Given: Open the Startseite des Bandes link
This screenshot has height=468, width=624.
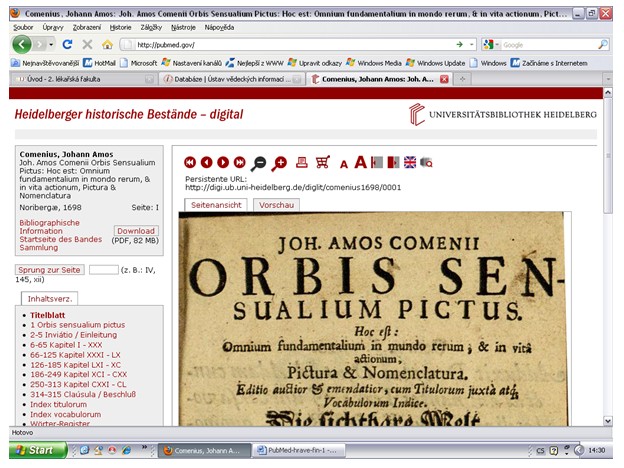Looking at the screenshot, I should (60, 239).
